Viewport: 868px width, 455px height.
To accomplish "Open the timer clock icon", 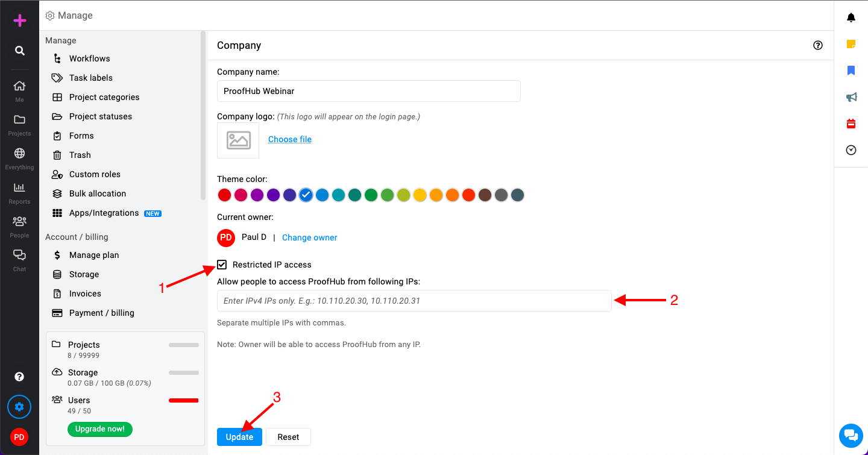I will pos(851,150).
